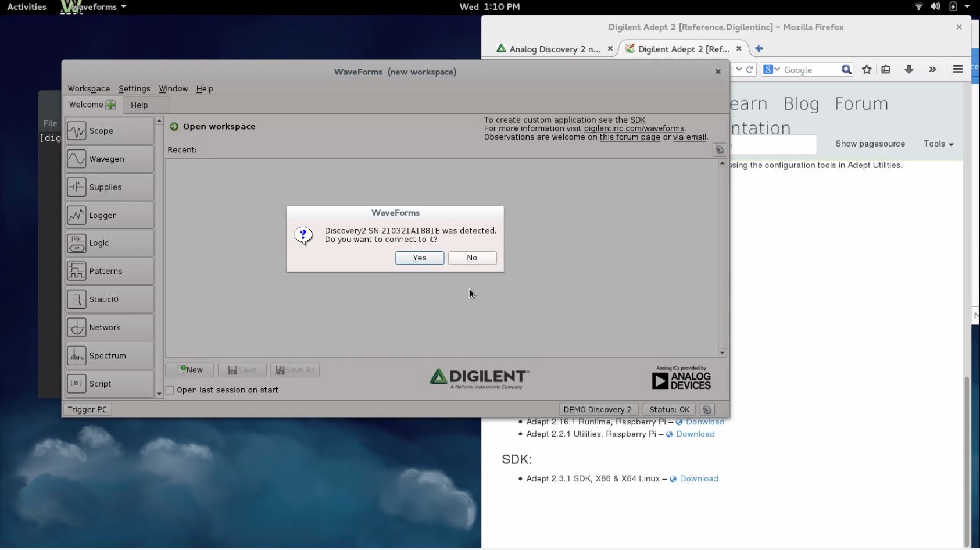Click the New workspace button
The height and width of the screenshot is (550, 980).
pyautogui.click(x=190, y=370)
